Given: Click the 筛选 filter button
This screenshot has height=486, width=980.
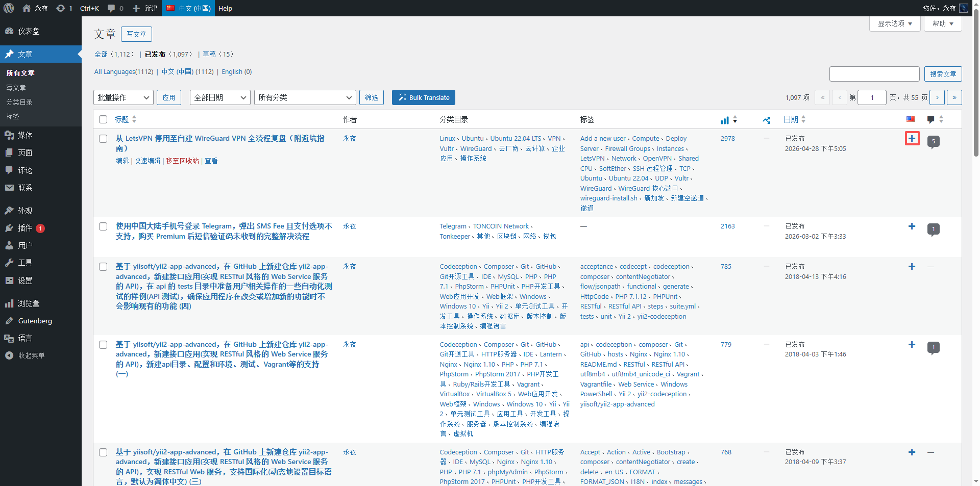Looking at the screenshot, I should pos(372,97).
